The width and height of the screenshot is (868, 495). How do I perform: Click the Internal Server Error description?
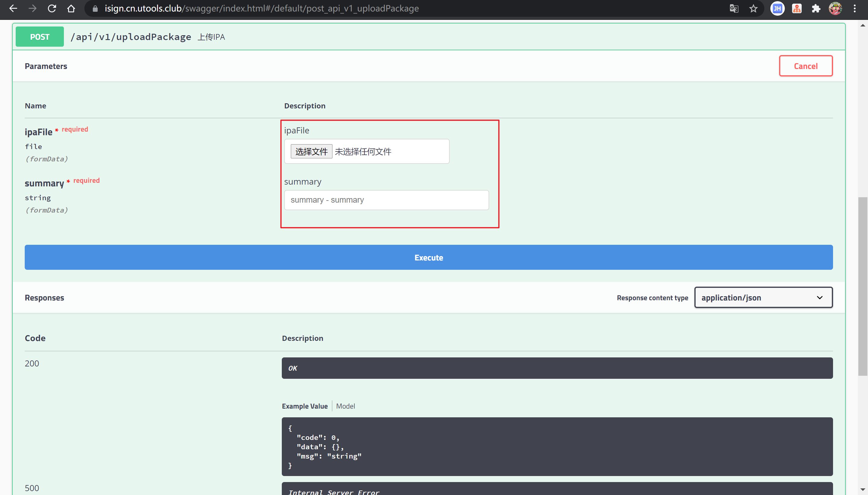[333, 492]
